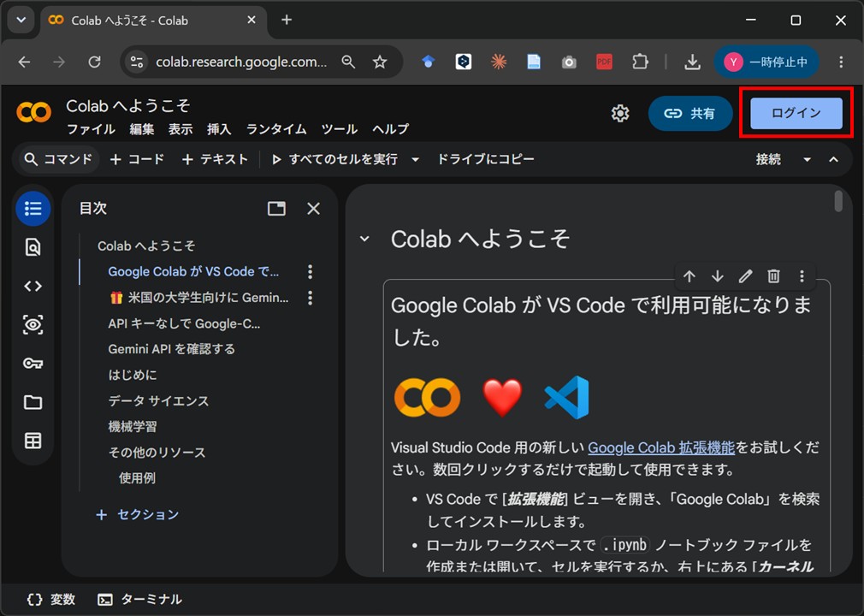Open the browser downloads icon
The image size is (864, 616).
point(693,62)
